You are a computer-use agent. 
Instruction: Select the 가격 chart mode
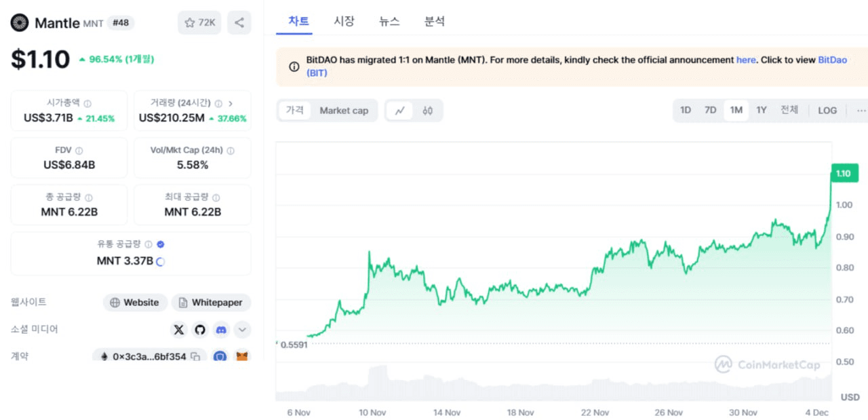(294, 110)
